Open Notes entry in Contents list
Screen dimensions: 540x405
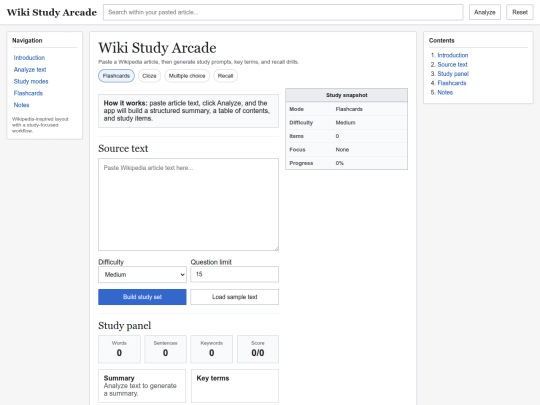pos(445,92)
